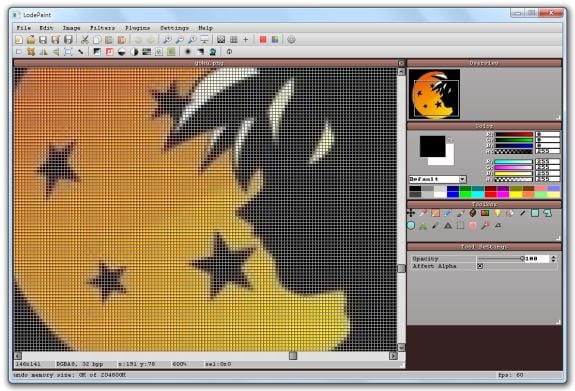575x391 pixels.
Task: Click the canvas scroll down arrow
Action: point(401,347)
